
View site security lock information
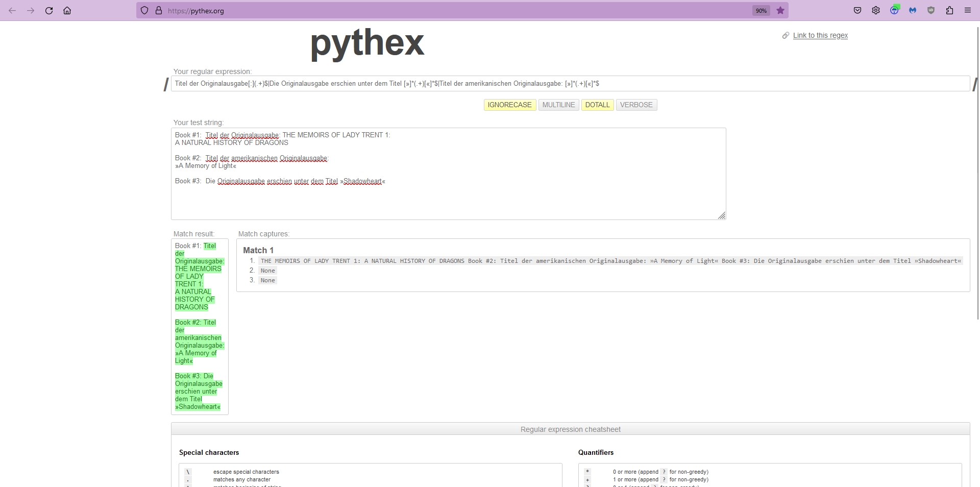click(x=159, y=11)
